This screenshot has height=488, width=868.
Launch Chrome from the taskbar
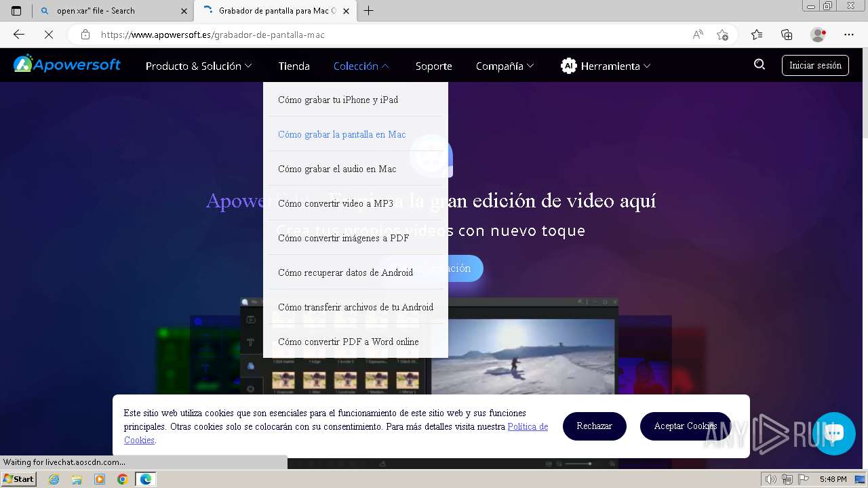pyautogui.click(x=122, y=479)
